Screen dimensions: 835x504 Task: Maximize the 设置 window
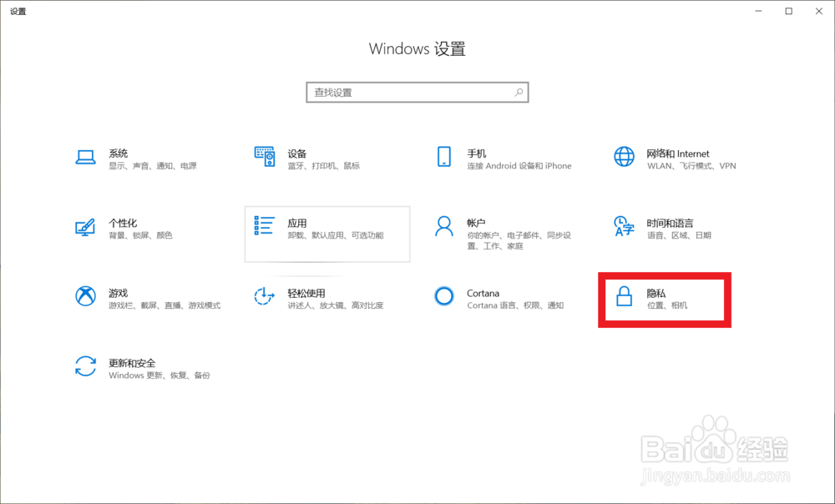pos(789,11)
